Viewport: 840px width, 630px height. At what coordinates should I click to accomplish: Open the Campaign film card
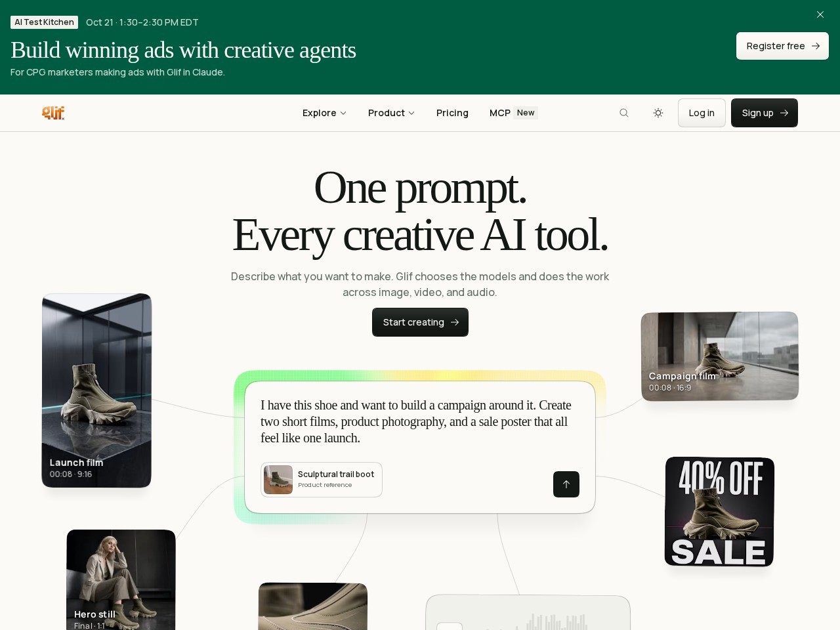pyautogui.click(x=720, y=356)
